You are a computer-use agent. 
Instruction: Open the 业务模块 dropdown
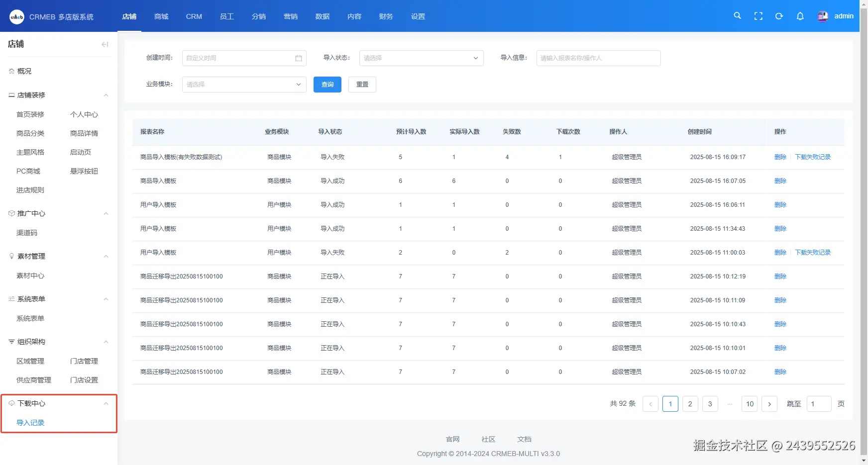click(x=244, y=85)
